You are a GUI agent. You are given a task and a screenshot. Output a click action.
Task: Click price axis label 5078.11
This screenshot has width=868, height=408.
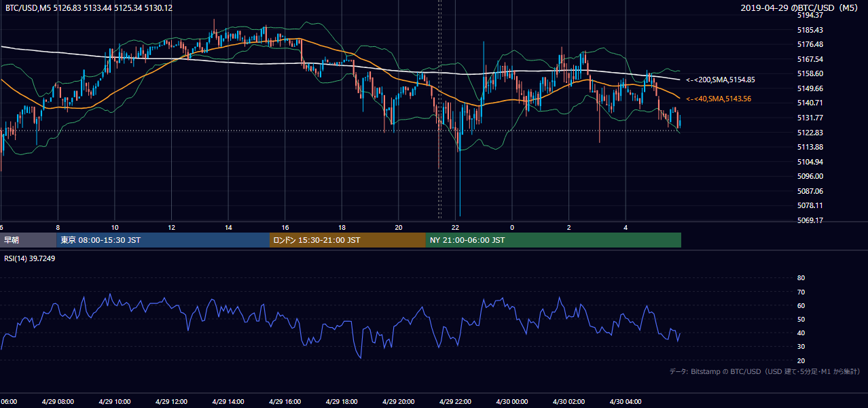pyautogui.click(x=810, y=205)
